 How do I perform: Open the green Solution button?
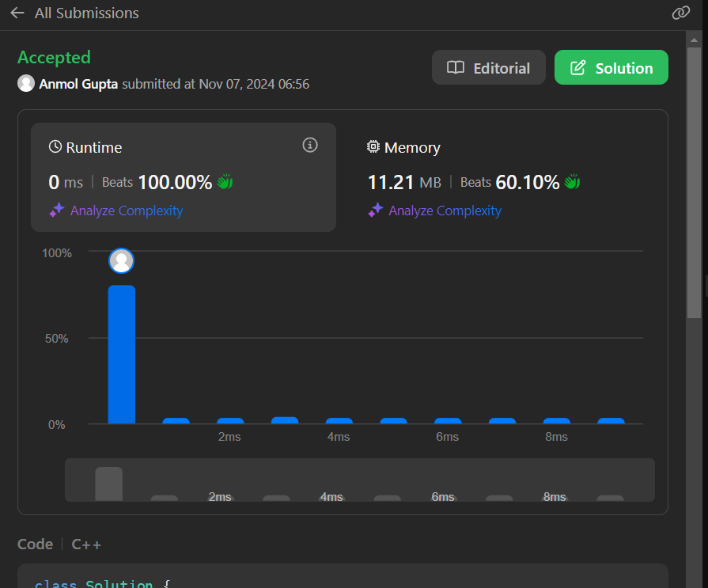611,68
